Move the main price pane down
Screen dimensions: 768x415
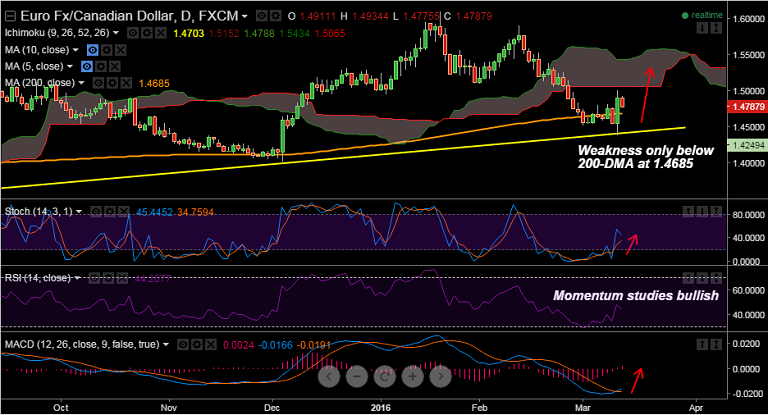pyautogui.click(x=702, y=28)
